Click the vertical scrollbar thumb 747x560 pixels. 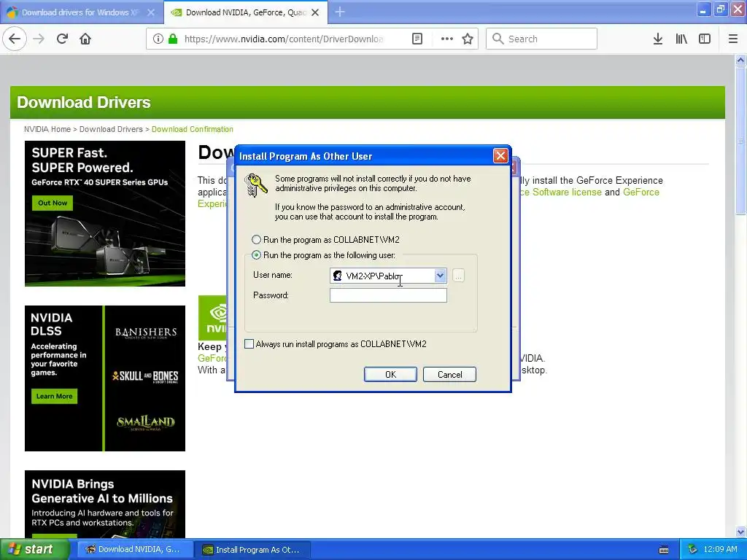740,141
